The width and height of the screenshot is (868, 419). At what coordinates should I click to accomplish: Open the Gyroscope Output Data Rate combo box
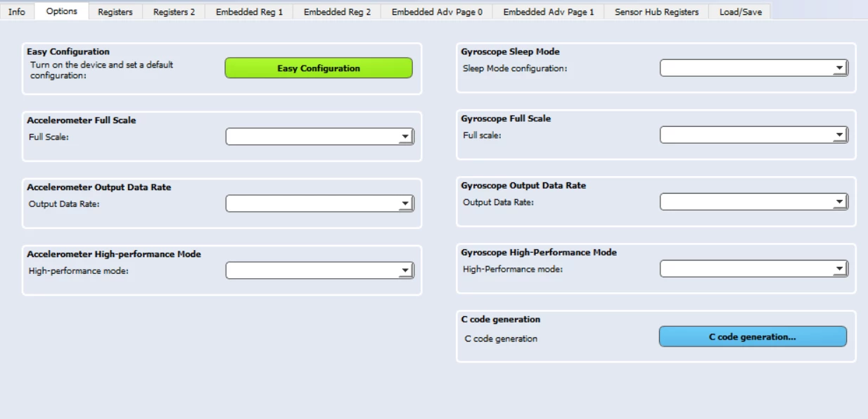[x=753, y=202]
